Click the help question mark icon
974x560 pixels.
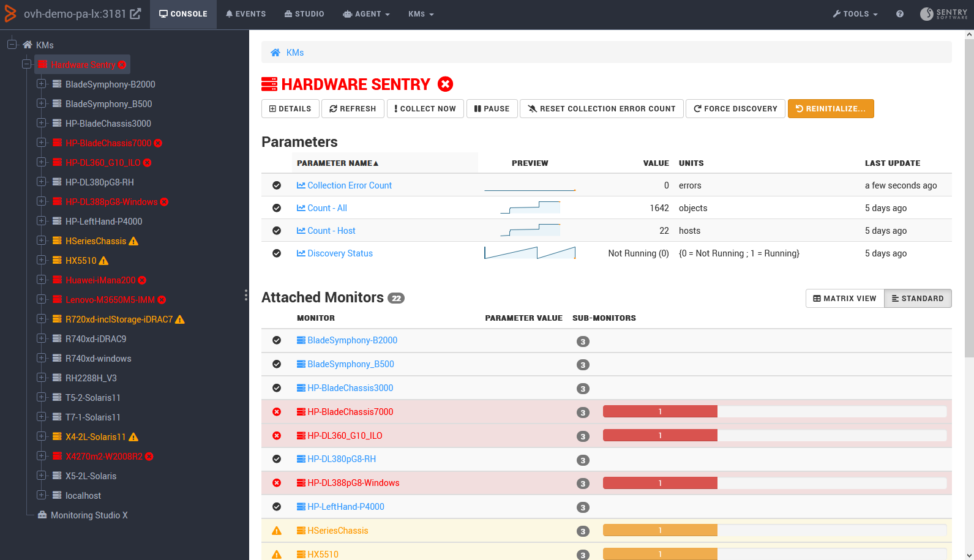click(x=900, y=14)
